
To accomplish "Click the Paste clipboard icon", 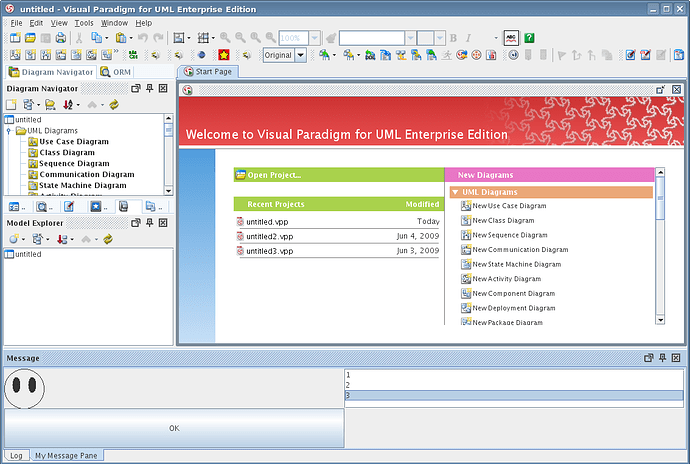I will tap(120, 38).
